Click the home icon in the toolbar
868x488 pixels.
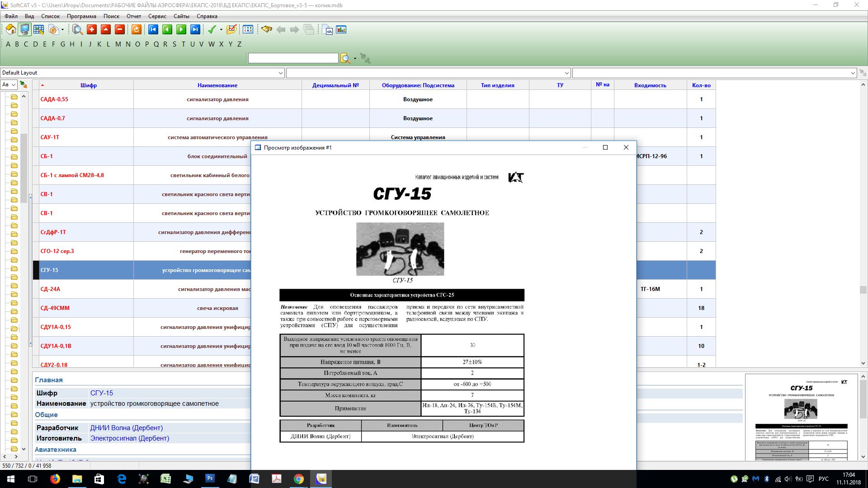click(x=11, y=30)
